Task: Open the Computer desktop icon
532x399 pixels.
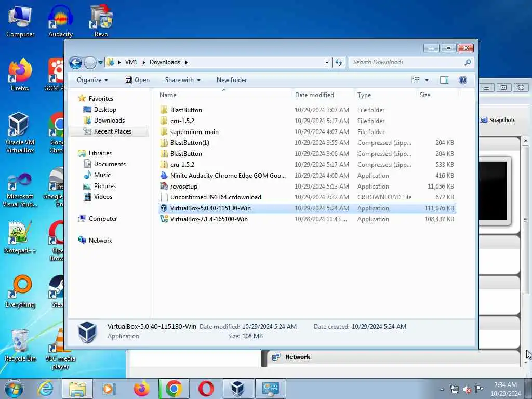Action: [x=20, y=21]
